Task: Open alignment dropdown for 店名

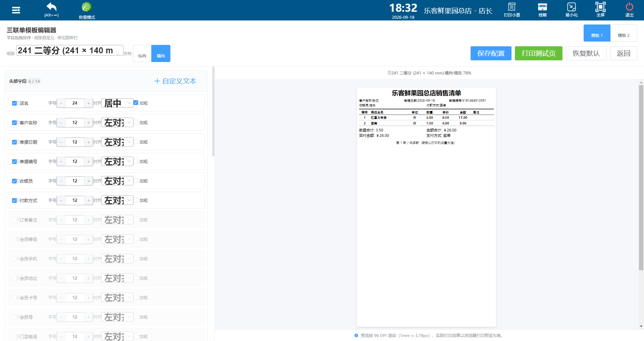Action: coord(117,103)
